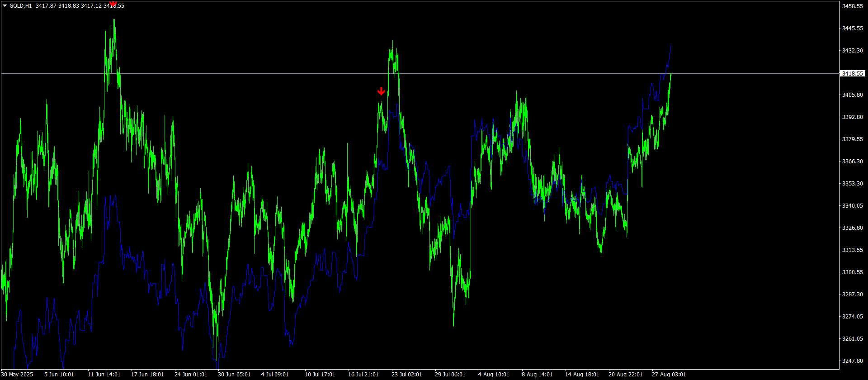This screenshot has height=380, width=868.
Task: Click the 3300.50 price axis label
Action: point(852,272)
